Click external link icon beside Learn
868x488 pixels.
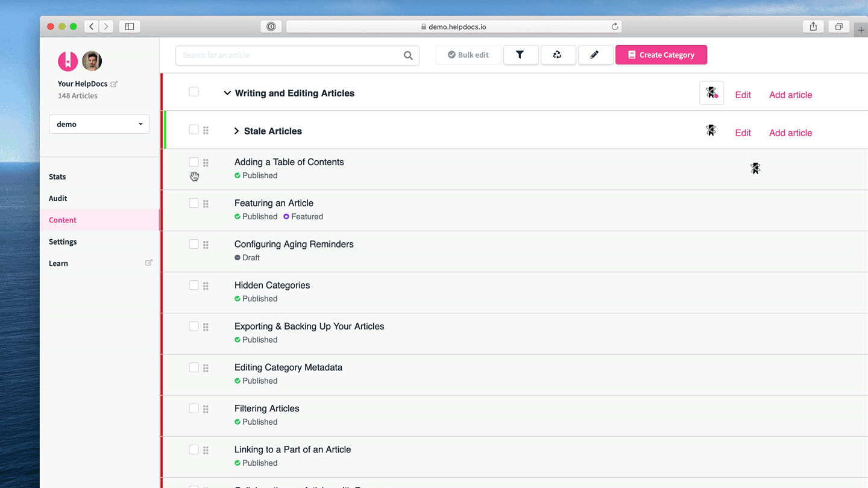(149, 263)
